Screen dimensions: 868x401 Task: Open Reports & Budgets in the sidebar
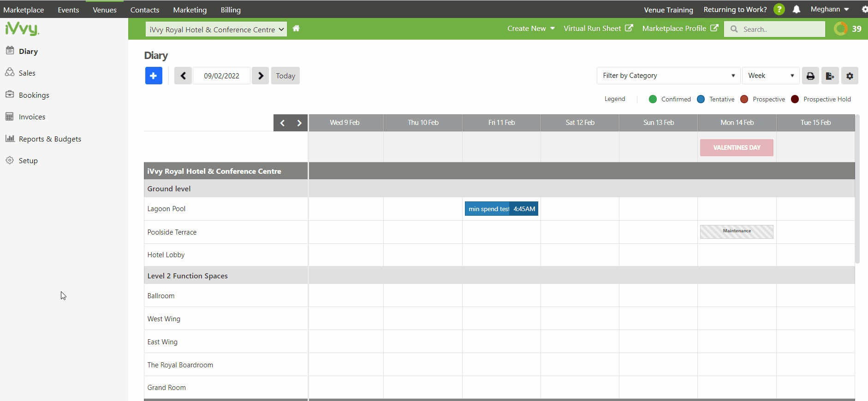coord(50,139)
